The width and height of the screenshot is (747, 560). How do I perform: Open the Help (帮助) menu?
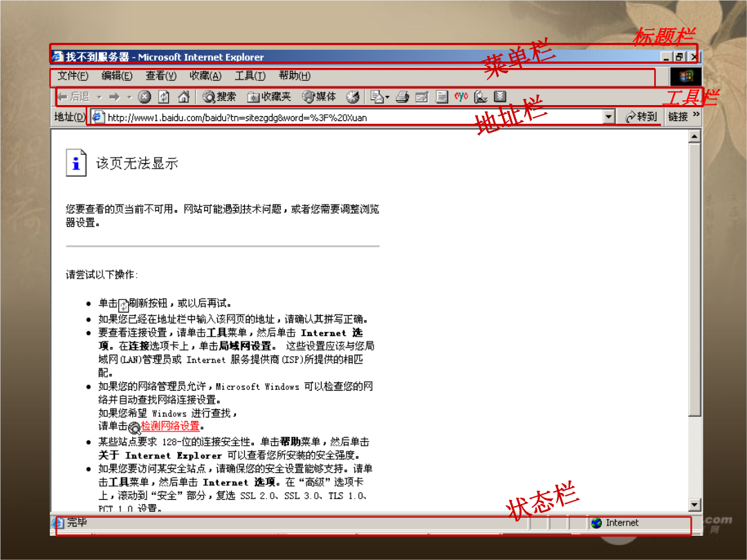(x=295, y=76)
